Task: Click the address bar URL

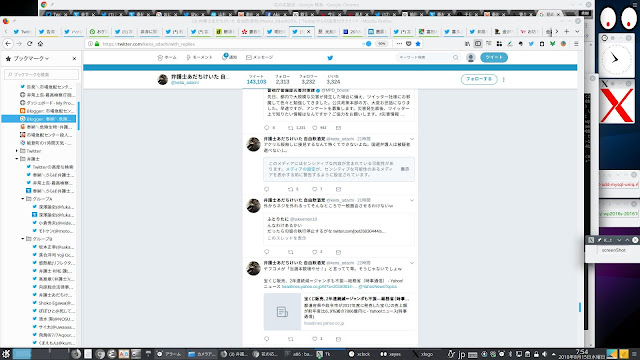Action: [149, 44]
